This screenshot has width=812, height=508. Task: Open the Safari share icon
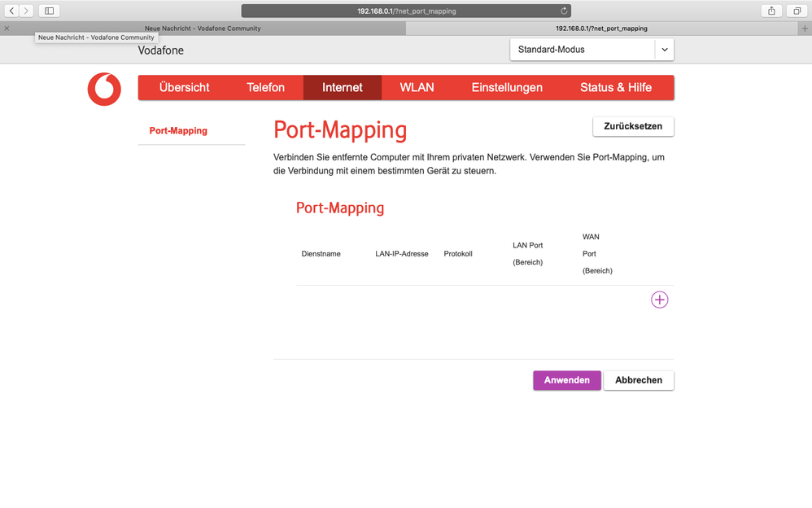771,11
